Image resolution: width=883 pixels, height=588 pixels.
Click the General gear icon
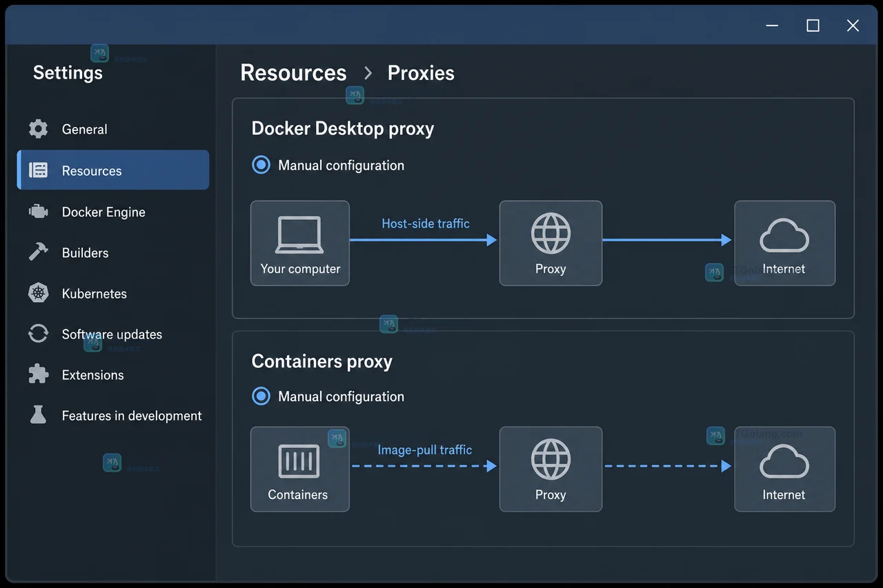[39, 129]
